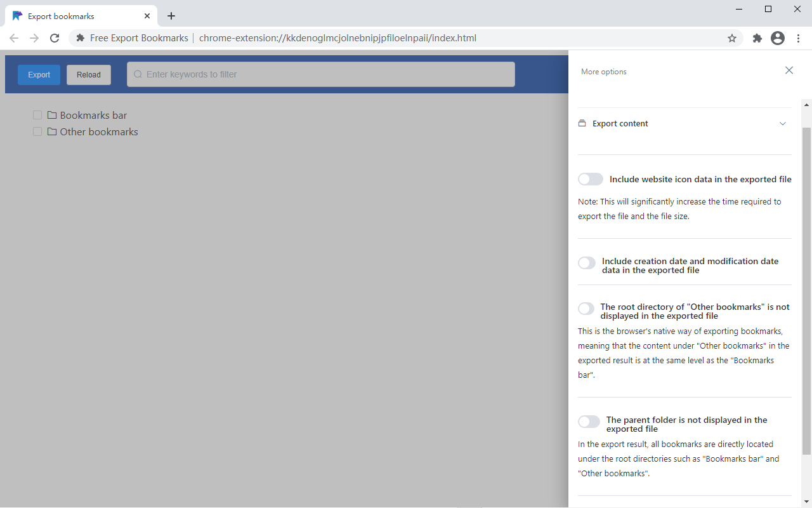Click the bookmark star in the address bar

(x=732, y=38)
